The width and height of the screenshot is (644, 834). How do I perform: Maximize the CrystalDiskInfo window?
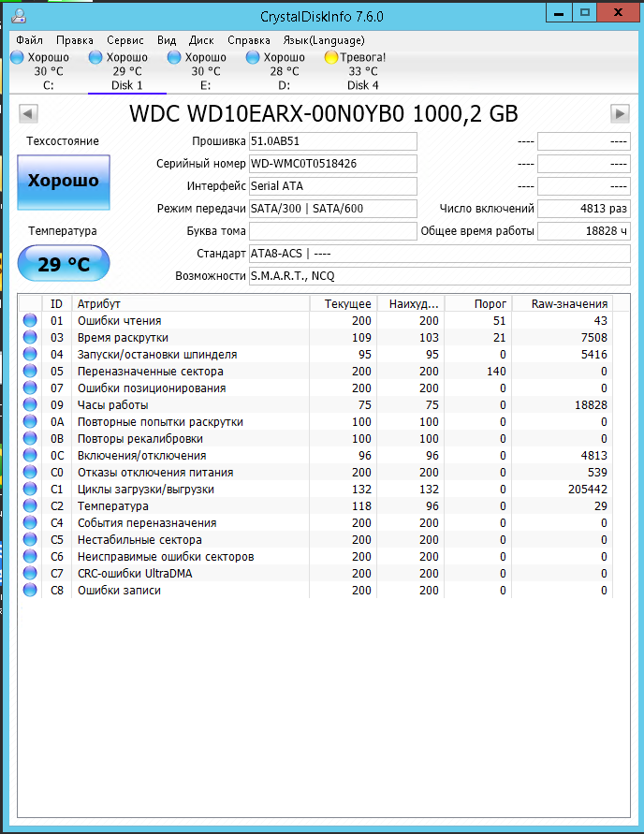pos(584,13)
